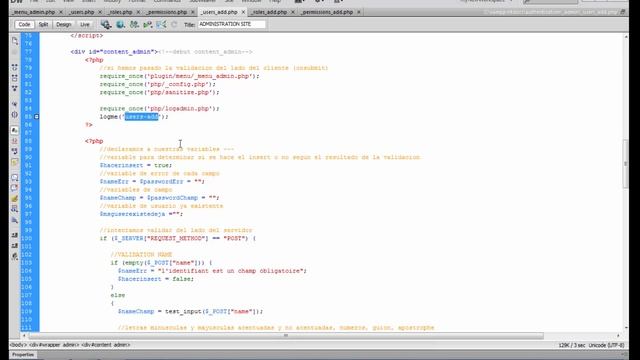640x360 pixels.
Task: Click the line require_once('php/_config.php');
Action: (158, 84)
